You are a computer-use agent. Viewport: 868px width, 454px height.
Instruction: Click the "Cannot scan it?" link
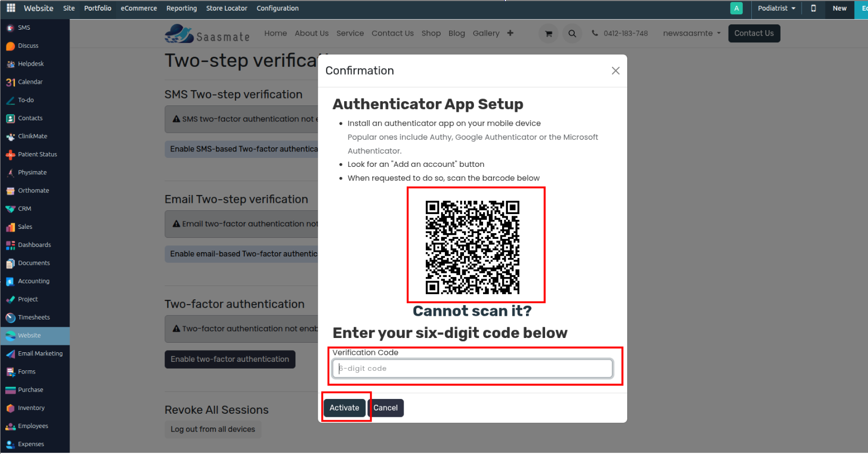472,311
